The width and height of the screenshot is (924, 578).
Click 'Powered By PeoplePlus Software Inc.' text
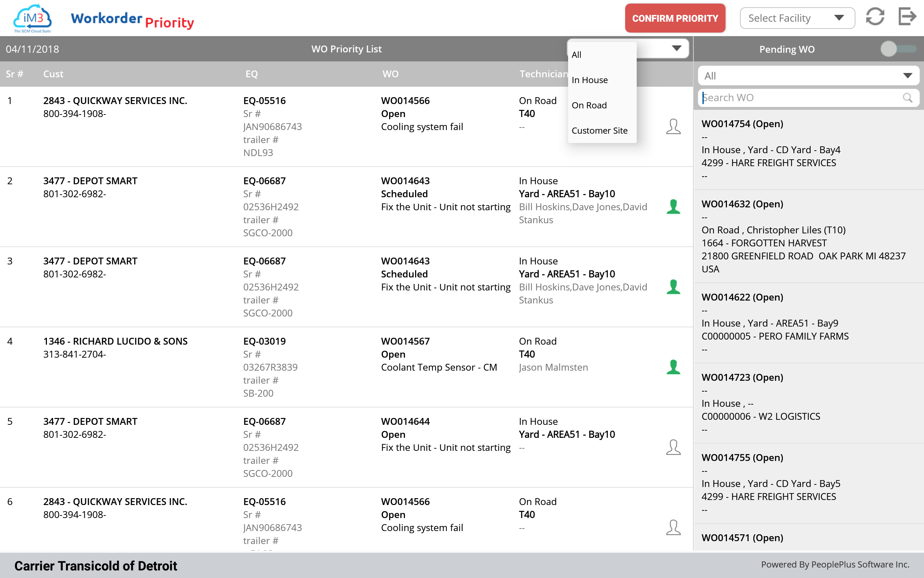point(835,565)
